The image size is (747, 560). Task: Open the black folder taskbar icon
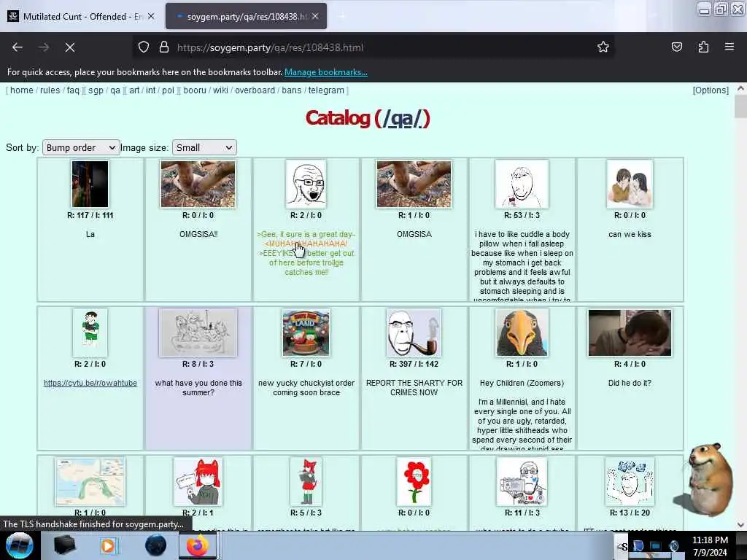(64, 545)
